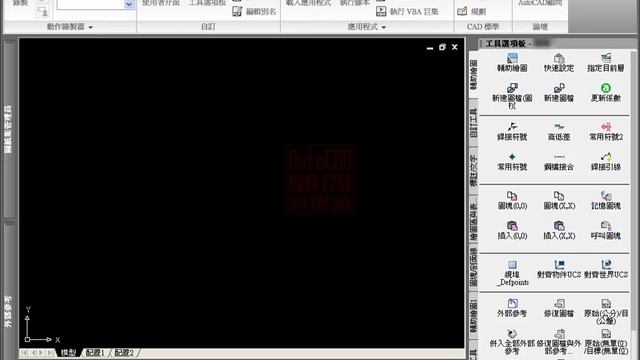Open the 外部參考 tool

pos(512,308)
